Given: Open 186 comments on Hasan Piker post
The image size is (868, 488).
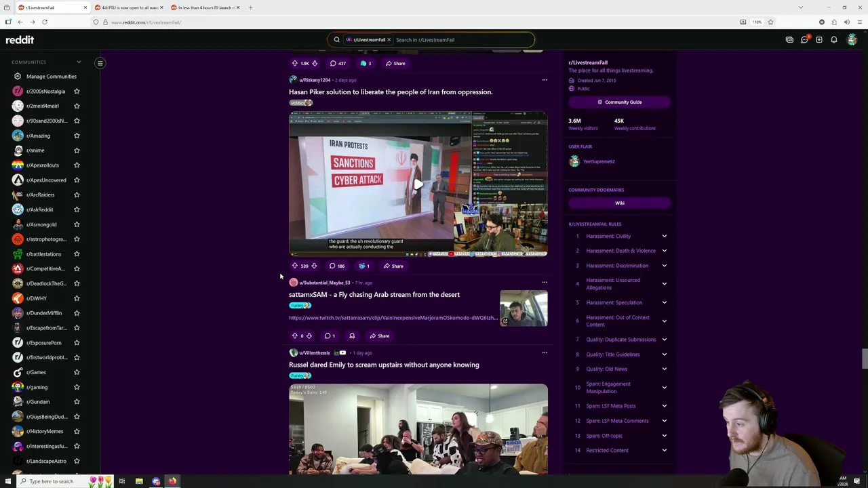Looking at the screenshot, I should pos(337,266).
